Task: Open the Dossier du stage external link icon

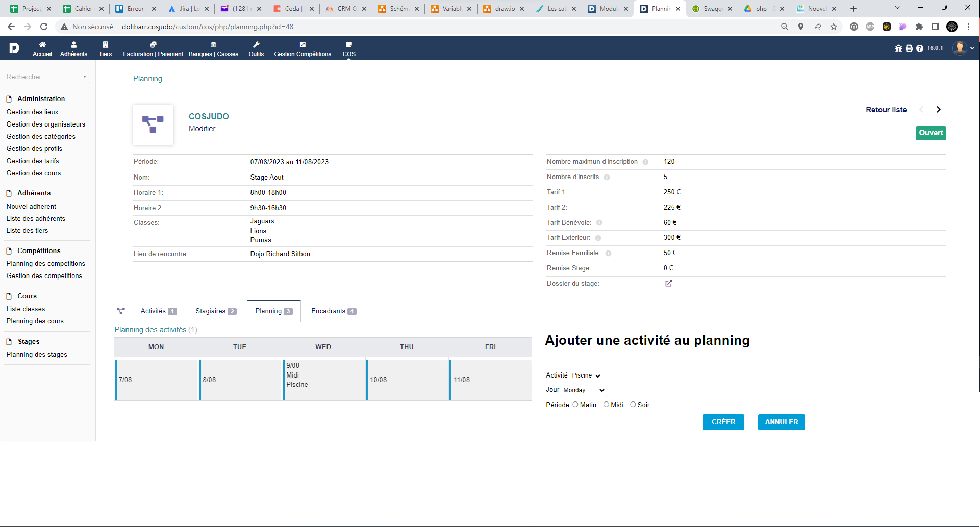Action: tap(668, 283)
